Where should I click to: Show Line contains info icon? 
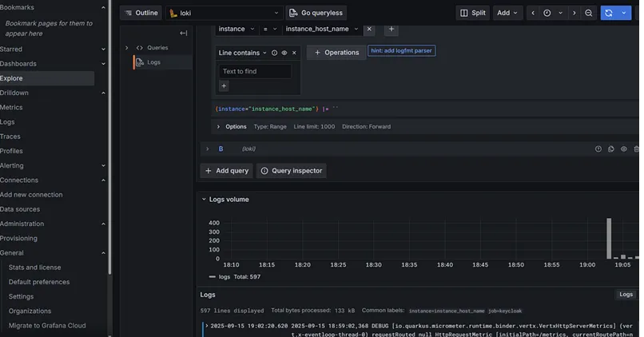click(274, 53)
